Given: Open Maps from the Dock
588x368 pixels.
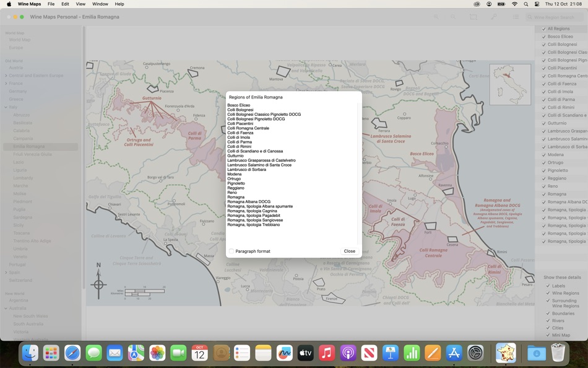Looking at the screenshot, I should point(136,353).
